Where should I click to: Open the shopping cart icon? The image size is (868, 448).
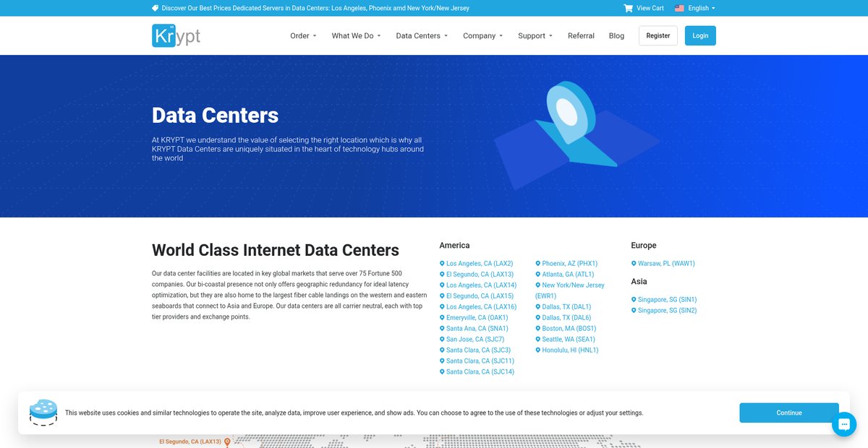628,8
